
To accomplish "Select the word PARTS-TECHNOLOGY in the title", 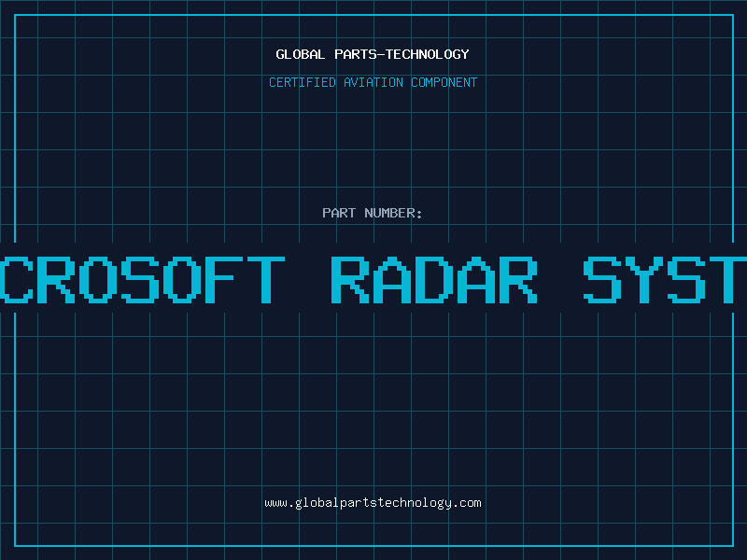I will point(399,54).
